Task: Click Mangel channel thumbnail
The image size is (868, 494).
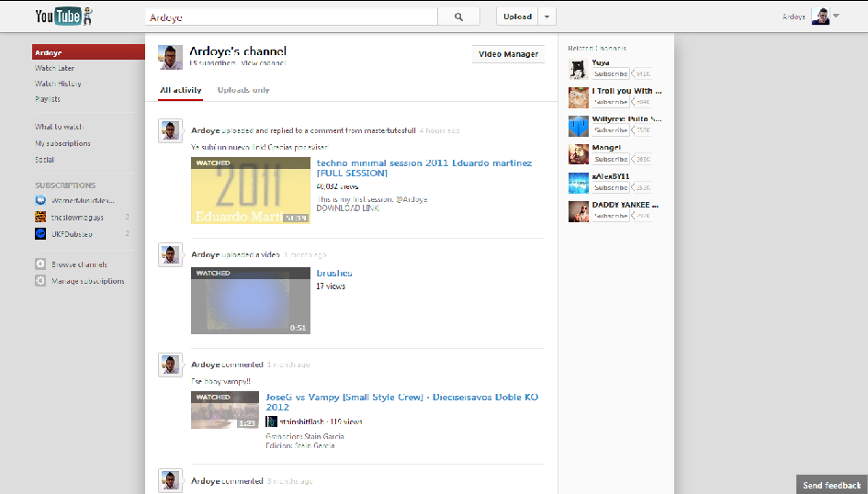Action: [579, 154]
